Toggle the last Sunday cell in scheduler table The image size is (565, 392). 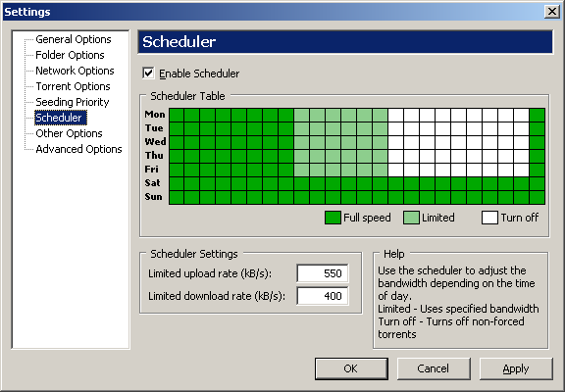click(538, 198)
